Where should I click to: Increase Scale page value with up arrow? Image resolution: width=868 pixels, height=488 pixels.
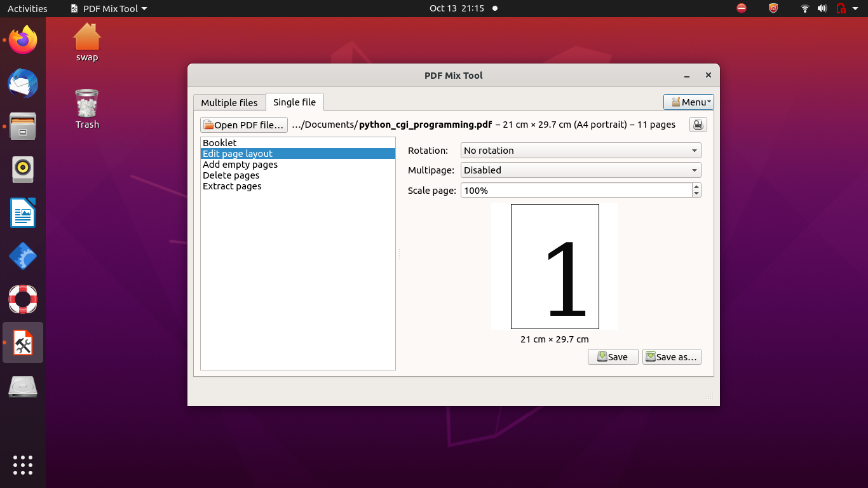point(696,187)
